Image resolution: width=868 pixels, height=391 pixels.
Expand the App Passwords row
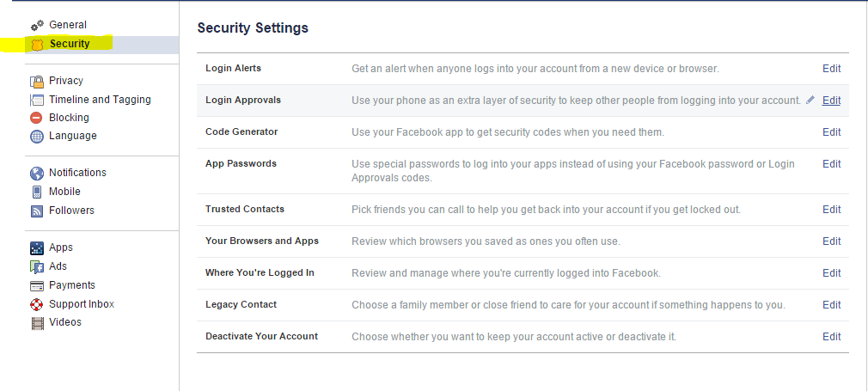click(523, 171)
